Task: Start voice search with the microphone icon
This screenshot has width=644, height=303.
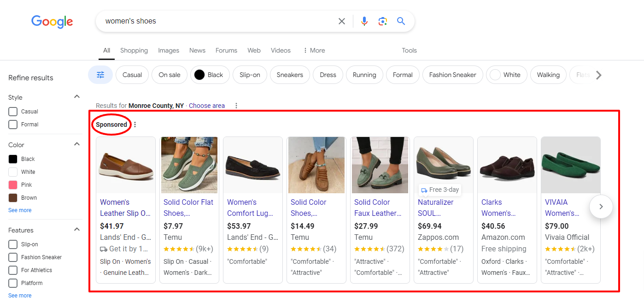Action: 364,21
